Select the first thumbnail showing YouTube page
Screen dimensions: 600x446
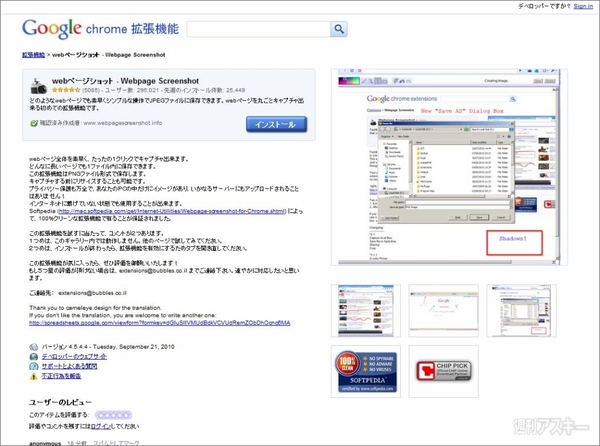[366, 311]
